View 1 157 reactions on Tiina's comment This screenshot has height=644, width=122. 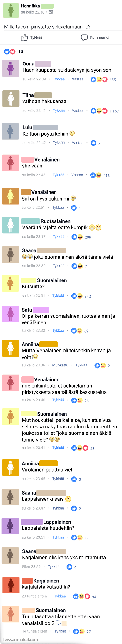click(105, 111)
